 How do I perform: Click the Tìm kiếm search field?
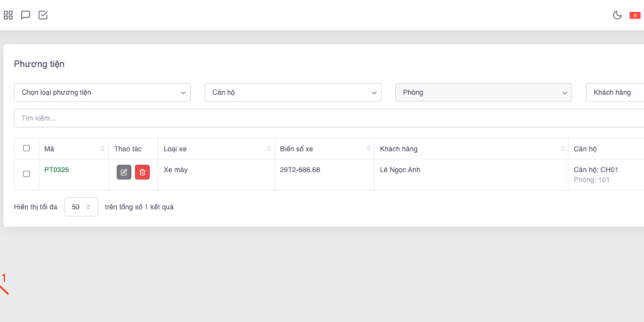point(322,118)
